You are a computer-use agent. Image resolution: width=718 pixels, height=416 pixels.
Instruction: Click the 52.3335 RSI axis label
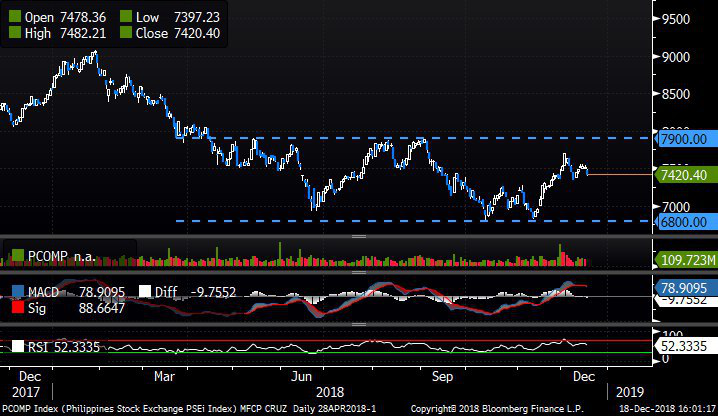[x=684, y=346]
